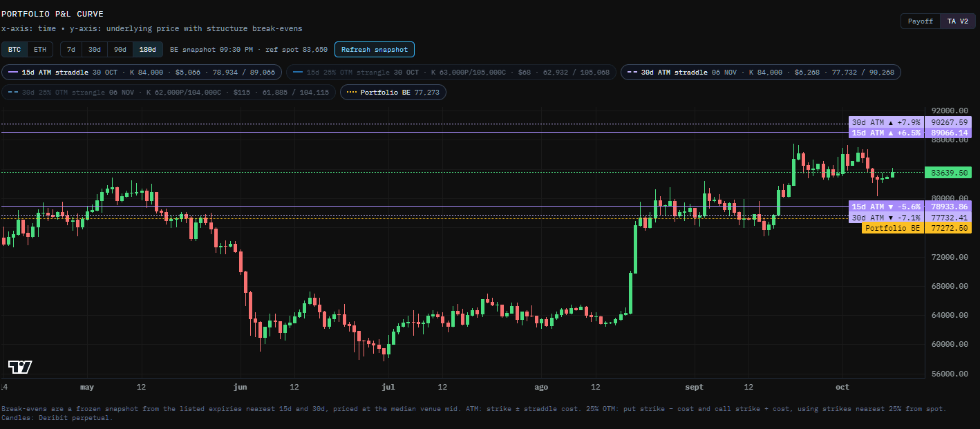
Task: Show the 30d 25% OTM strangle series
Action: click(x=169, y=92)
